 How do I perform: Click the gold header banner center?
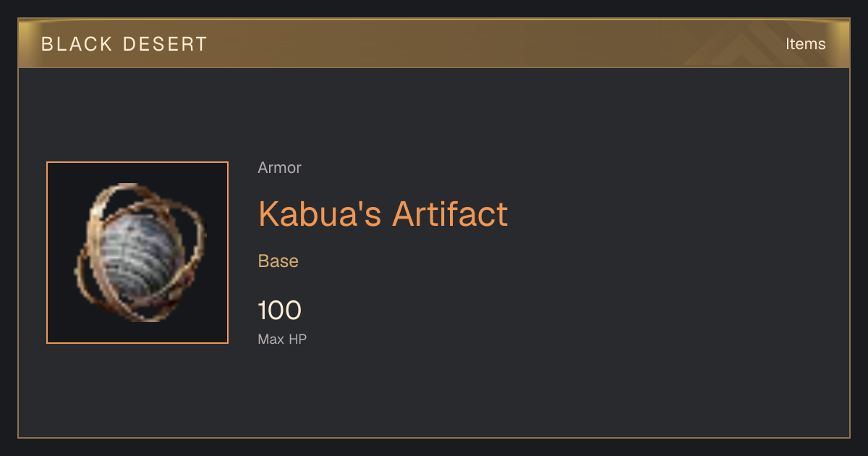[x=434, y=43]
